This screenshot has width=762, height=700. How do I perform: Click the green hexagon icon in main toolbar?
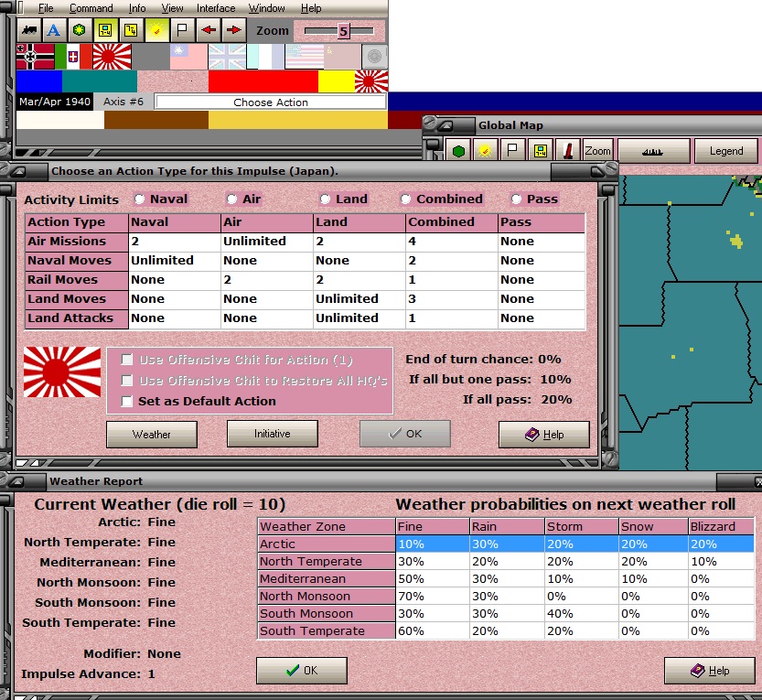coord(80,30)
